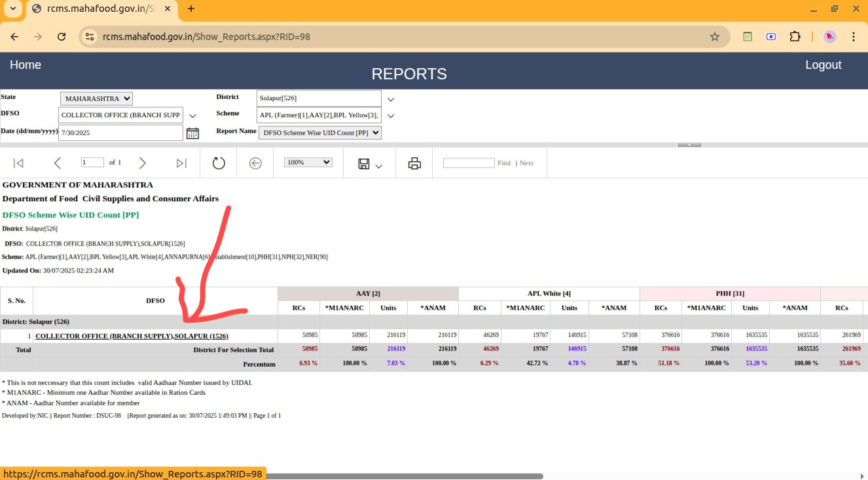Jump to the last report page
868x480 pixels.
pos(181,163)
